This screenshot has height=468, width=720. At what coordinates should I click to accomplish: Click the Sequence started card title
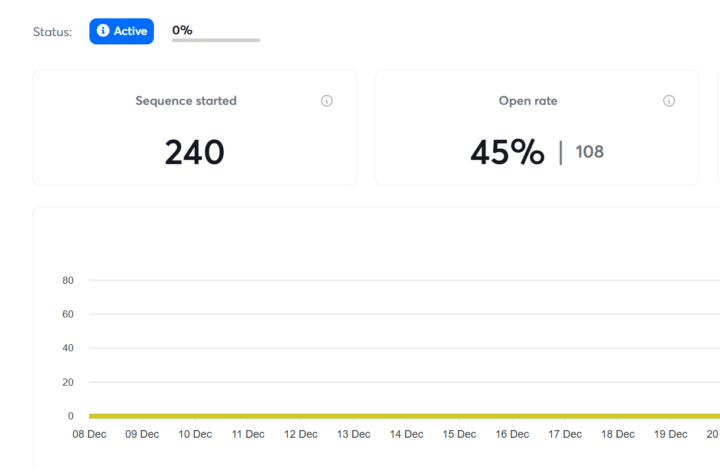pyautogui.click(x=186, y=101)
